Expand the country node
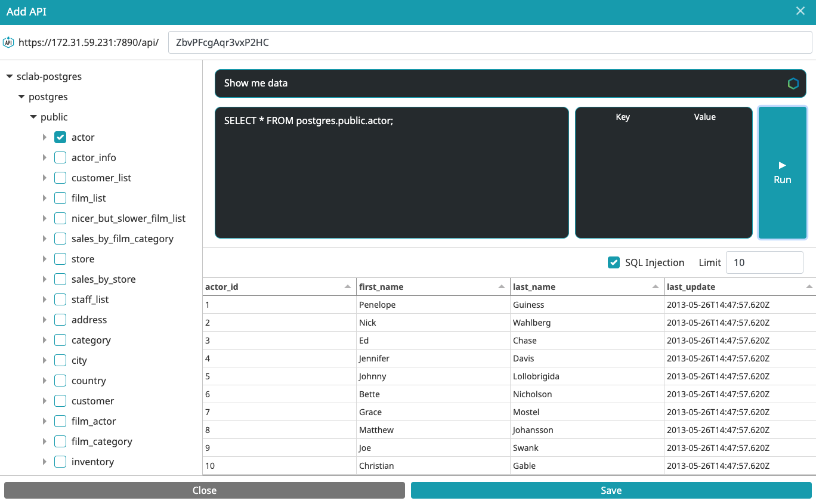The image size is (816, 504). [45, 381]
